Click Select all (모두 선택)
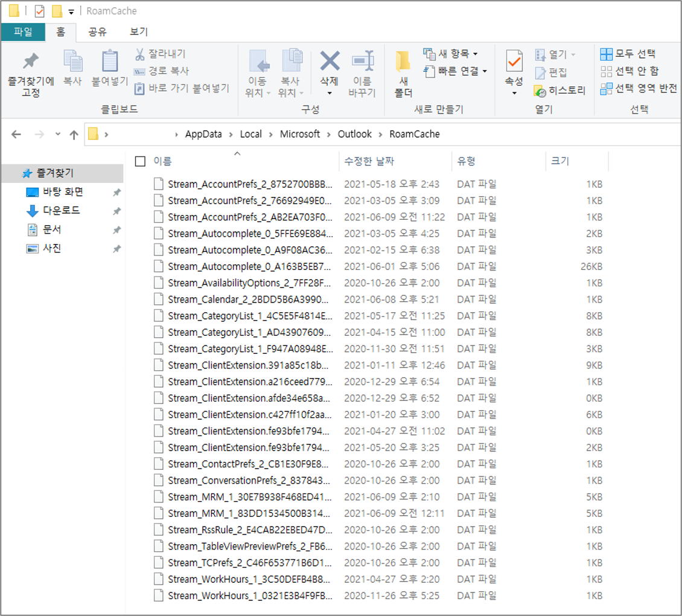 [x=628, y=54]
